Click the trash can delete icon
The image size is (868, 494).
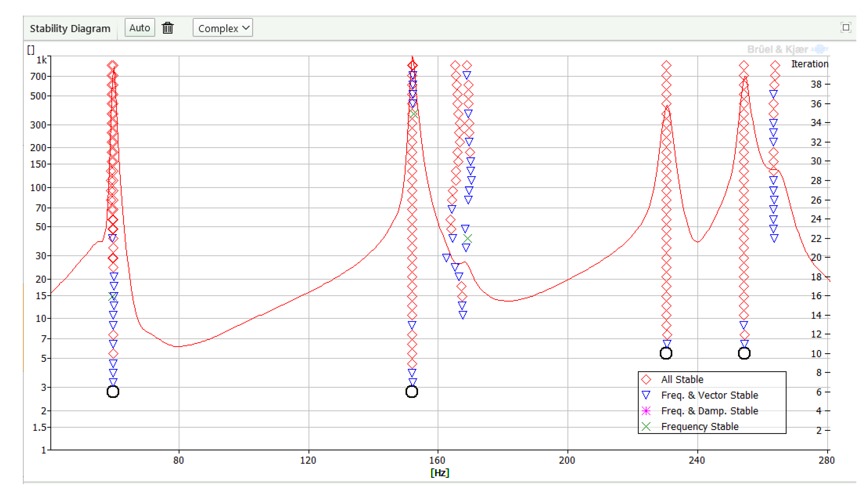coord(167,28)
